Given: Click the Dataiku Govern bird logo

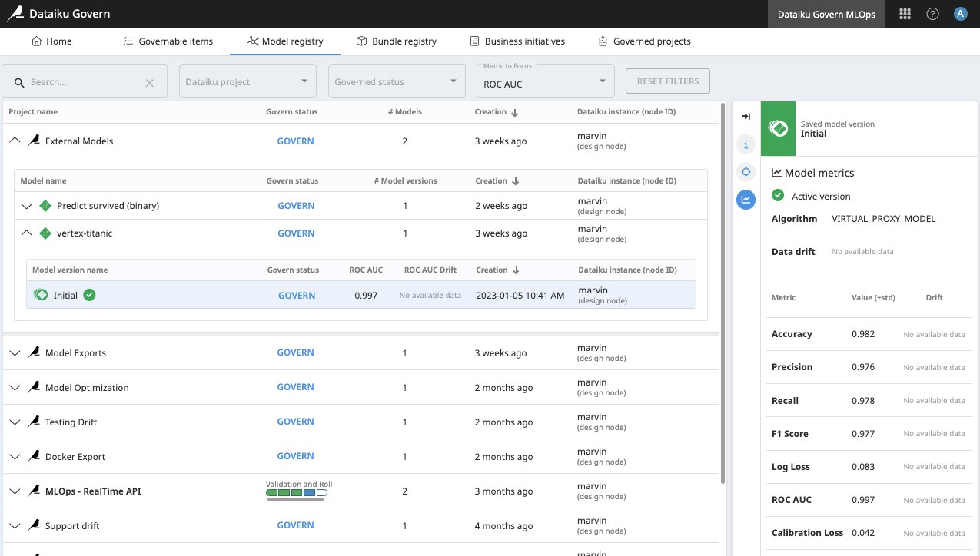Looking at the screenshot, I should [x=15, y=14].
